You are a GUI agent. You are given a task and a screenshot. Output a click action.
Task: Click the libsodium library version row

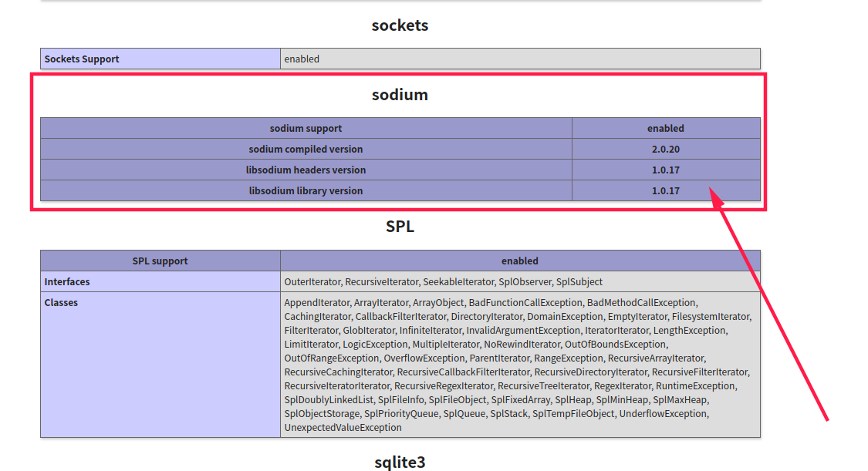306,190
